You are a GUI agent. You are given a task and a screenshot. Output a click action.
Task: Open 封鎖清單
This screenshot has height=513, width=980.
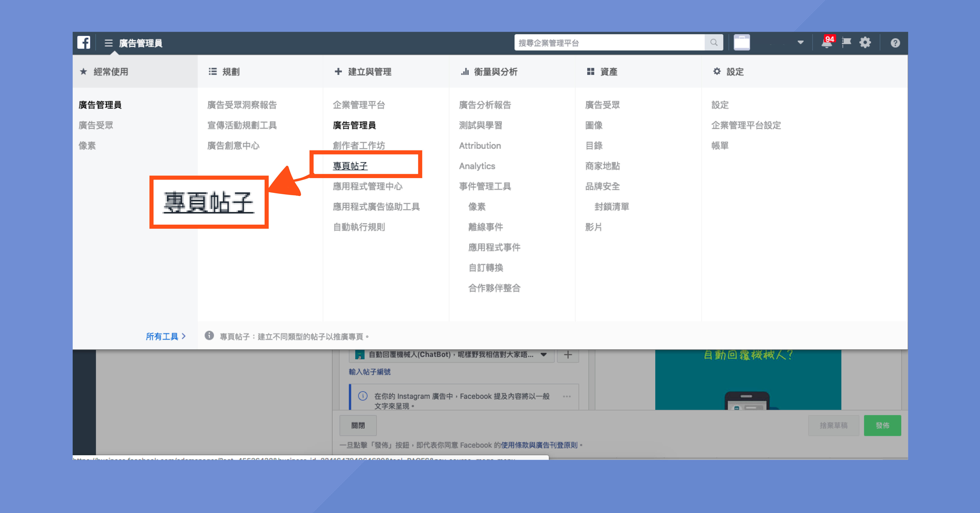coord(612,207)
